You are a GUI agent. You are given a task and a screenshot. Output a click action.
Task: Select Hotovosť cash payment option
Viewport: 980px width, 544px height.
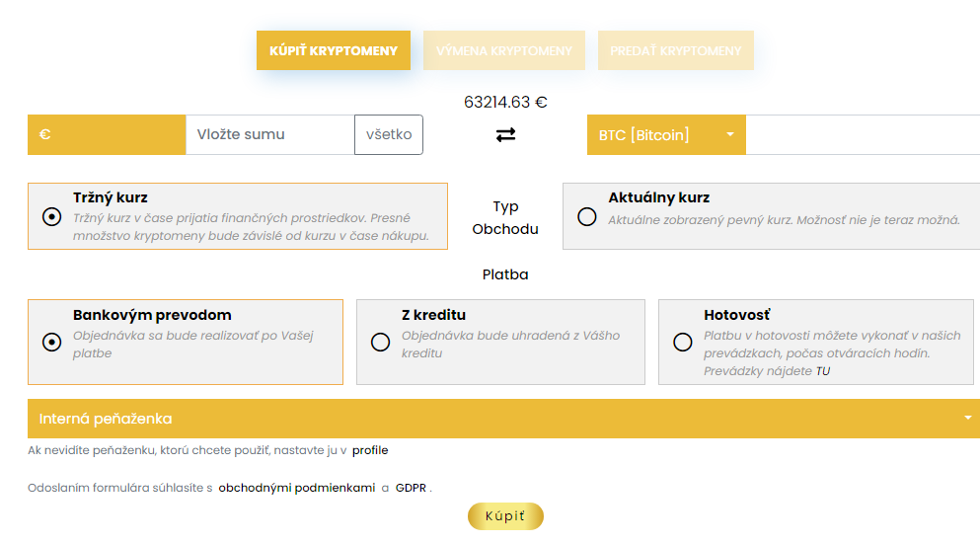coord(682,342)
